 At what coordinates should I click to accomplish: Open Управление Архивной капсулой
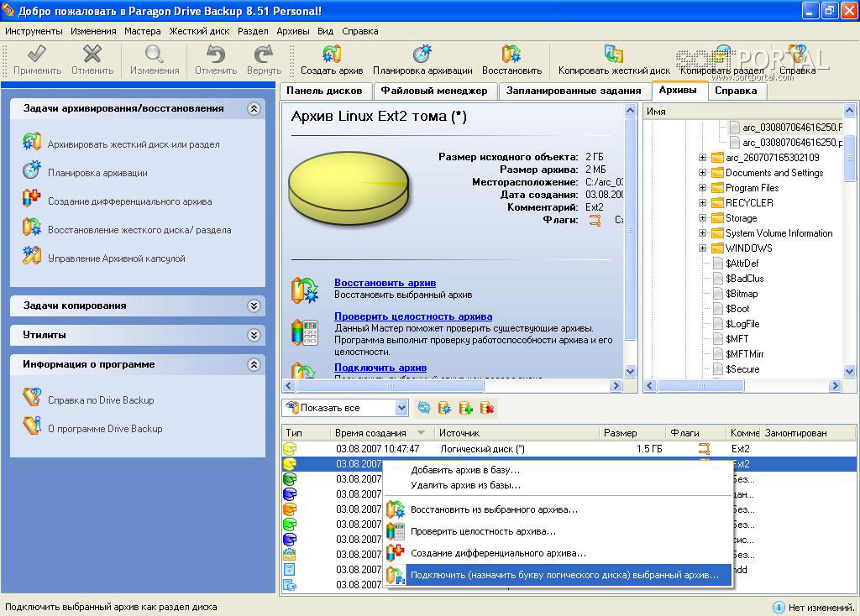pyautogui.click(x=116, y=258)
